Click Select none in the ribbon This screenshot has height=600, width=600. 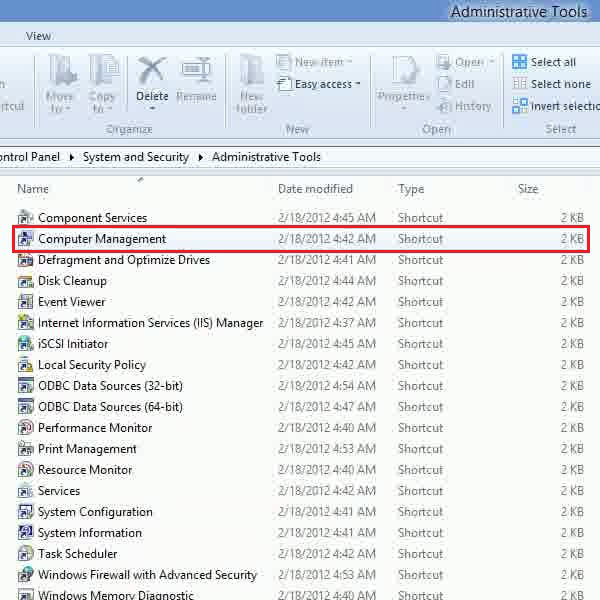[x=551, y=83]
